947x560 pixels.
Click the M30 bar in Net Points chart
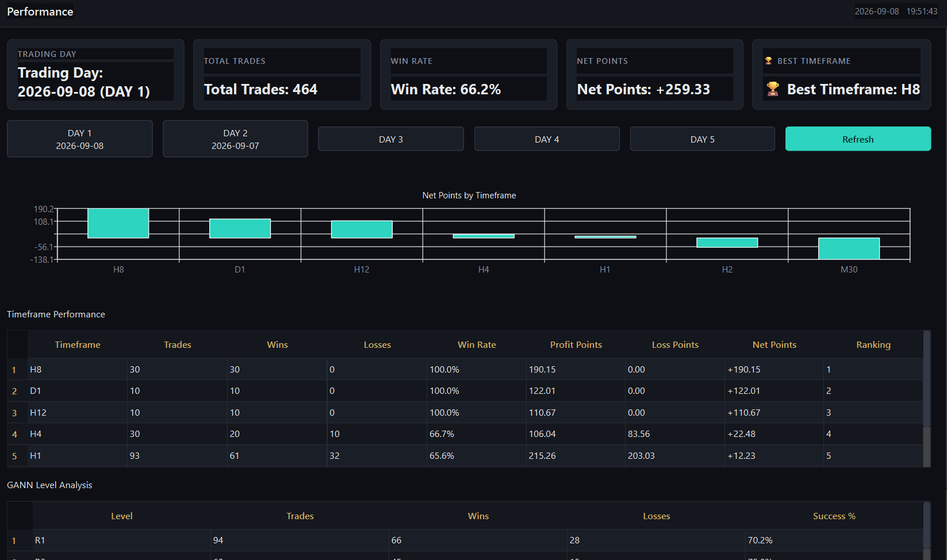click(x=849, y=248)
